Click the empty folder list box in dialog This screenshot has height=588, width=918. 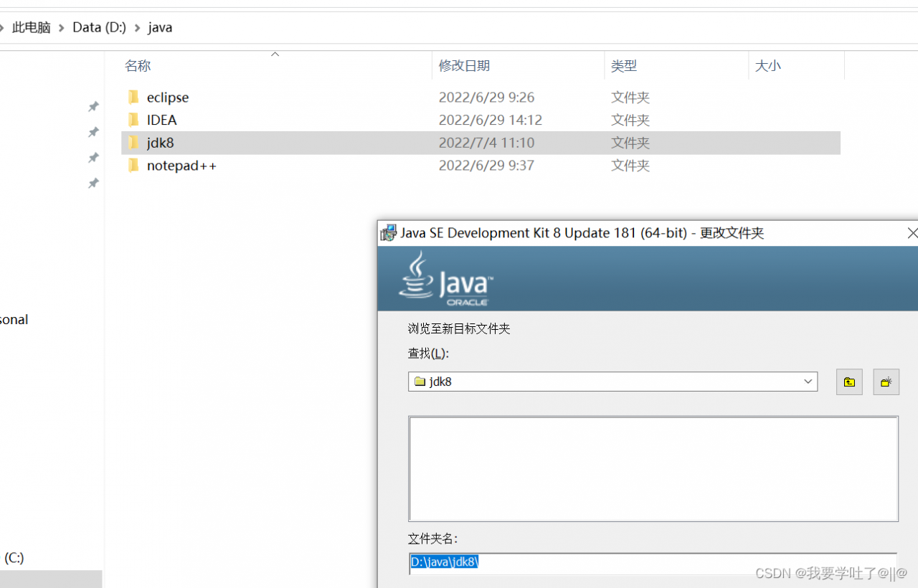pos(653,468)
